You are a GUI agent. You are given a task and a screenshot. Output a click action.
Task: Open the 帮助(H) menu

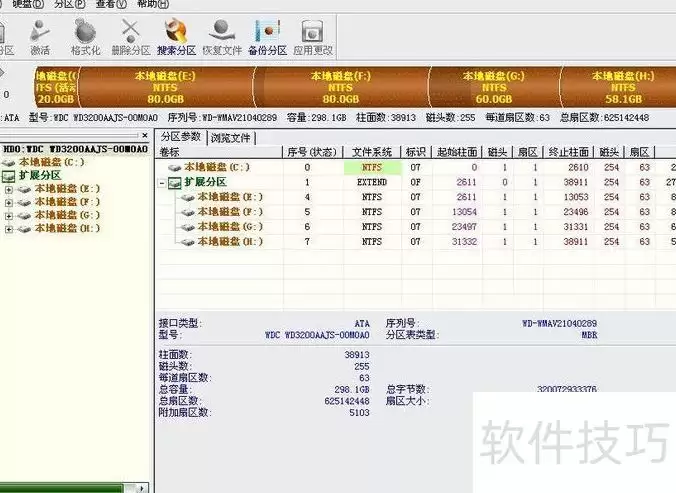[153, 4]
